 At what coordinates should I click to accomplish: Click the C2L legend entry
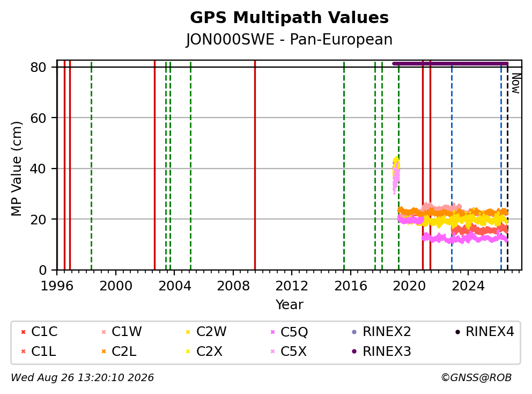pos(119,352)
